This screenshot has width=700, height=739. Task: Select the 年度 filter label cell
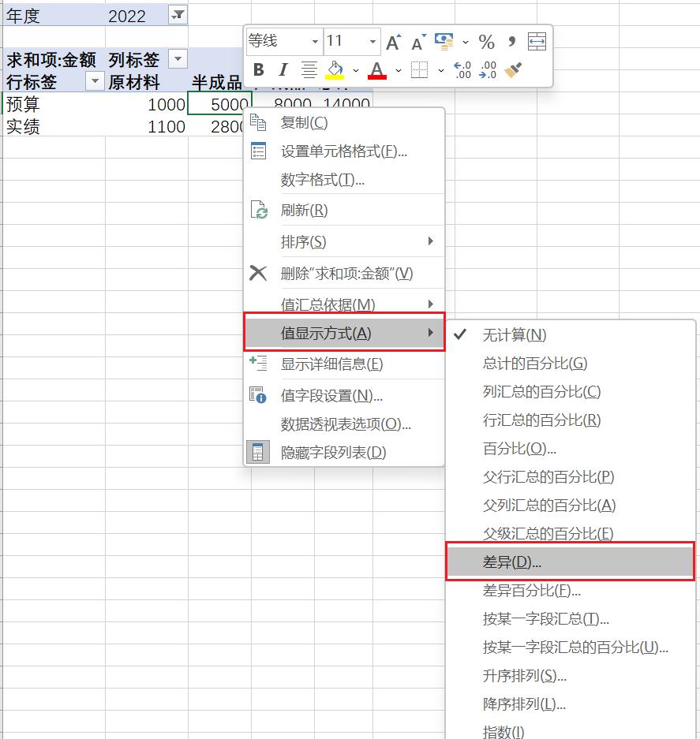(54, 15)
